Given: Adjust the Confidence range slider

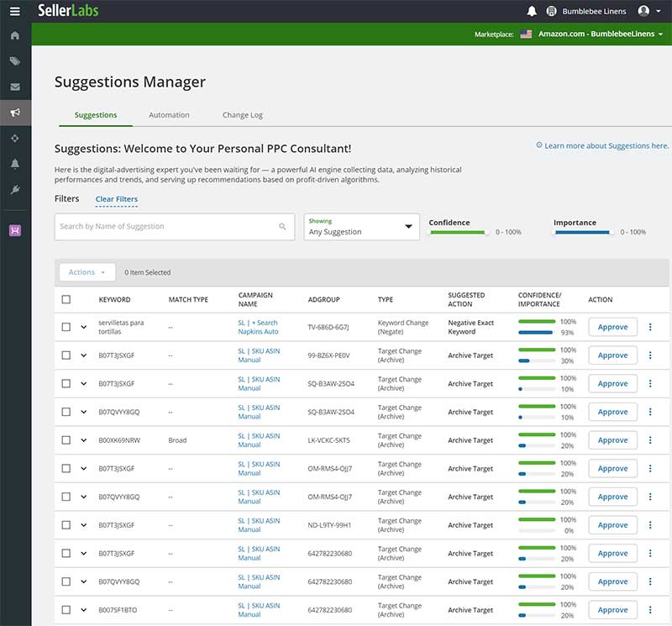Looking at the screenshot, I should pyautogui.click(x=458, y=232).
